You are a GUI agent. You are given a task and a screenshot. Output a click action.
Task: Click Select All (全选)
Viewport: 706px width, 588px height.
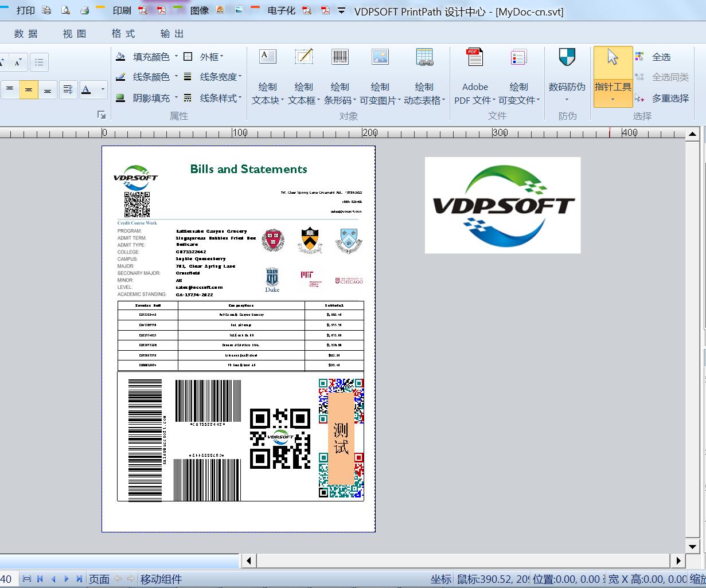661,57
